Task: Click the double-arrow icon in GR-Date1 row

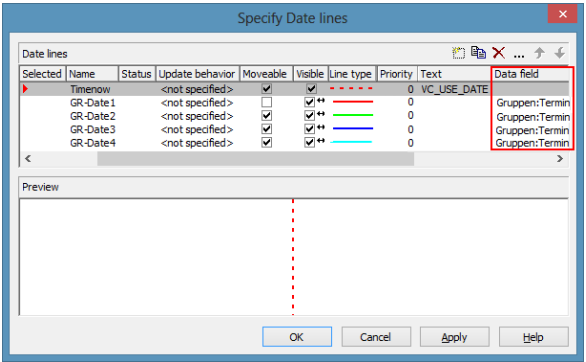Action: (x=321, y=100)
